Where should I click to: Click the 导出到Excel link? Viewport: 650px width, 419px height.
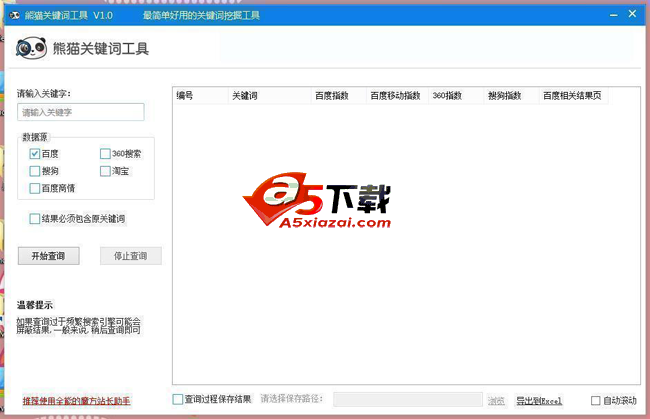pyautogui.click(x=539, y=401)
